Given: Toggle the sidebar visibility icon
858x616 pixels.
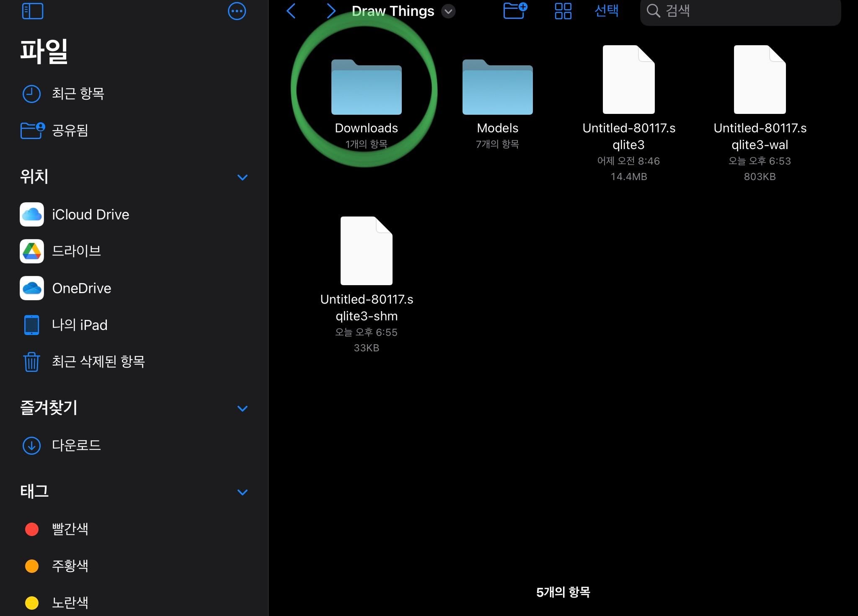Looking at the screenshot, I should pos(34,11).
